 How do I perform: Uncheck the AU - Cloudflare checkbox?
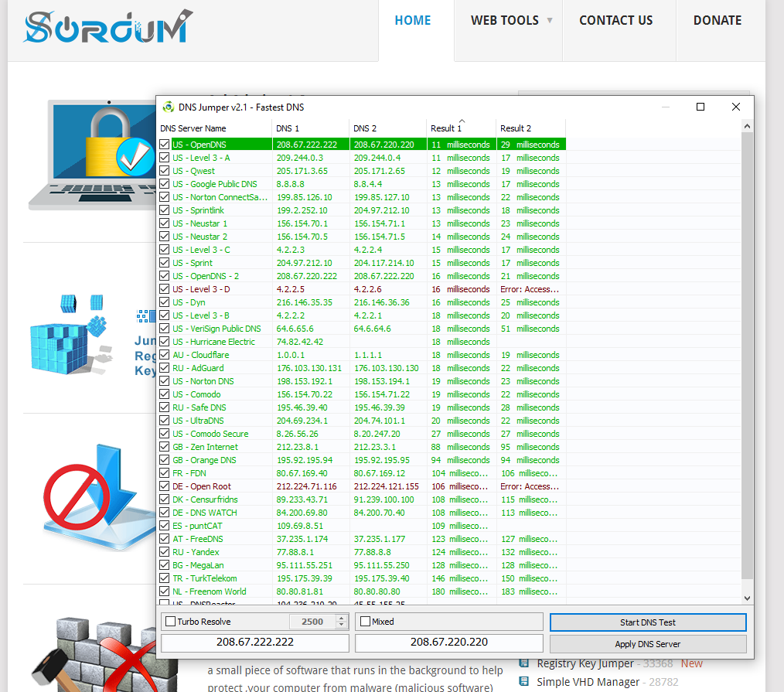(164, 355)
